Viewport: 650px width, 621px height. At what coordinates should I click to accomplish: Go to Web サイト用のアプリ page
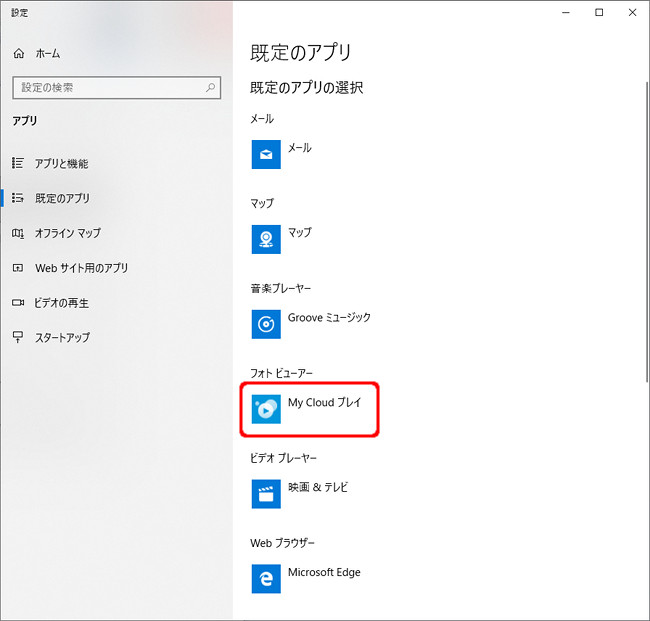pos(81,268)
